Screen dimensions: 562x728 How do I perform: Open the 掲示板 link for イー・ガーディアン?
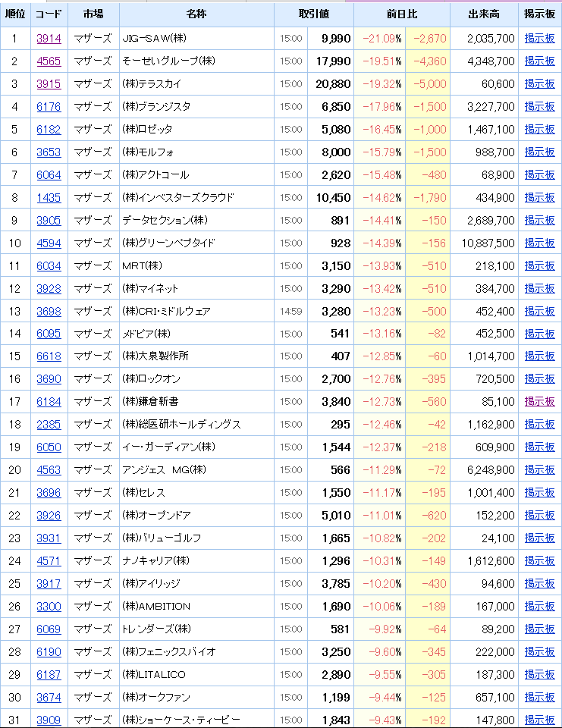pyautogui.click(x=540, y=447)
